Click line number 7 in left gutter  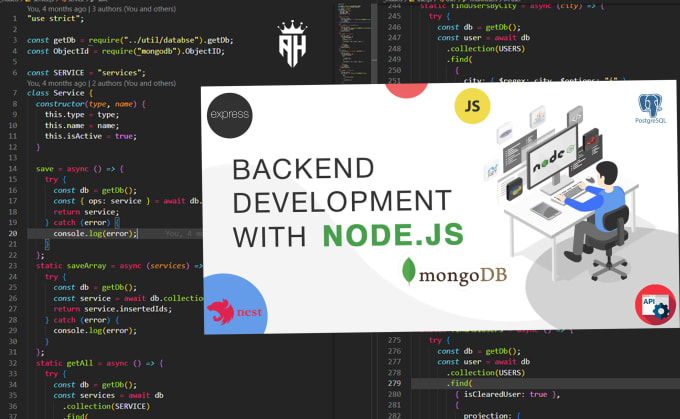click(x=15, y=93)
